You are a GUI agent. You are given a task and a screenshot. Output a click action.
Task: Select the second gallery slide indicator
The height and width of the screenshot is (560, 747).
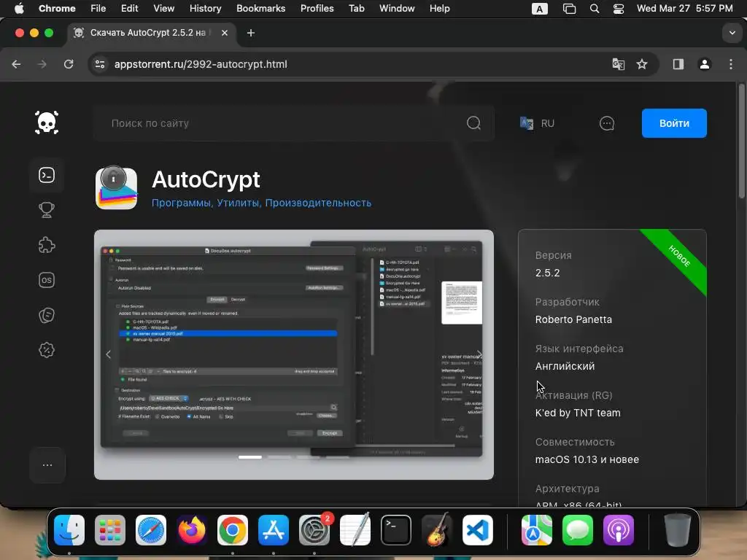point(279,457)
